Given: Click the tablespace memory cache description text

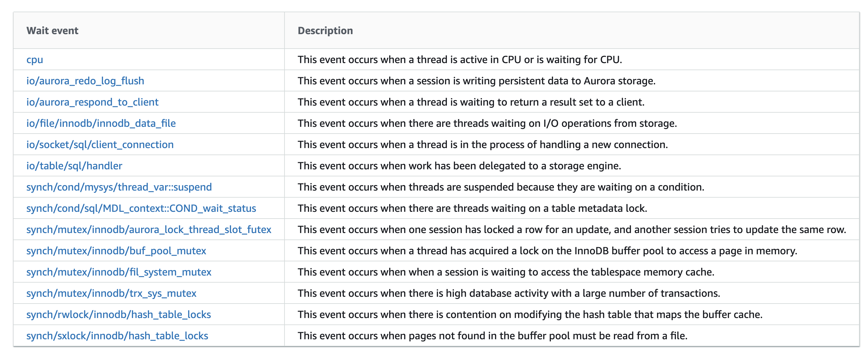Looking at the screenshot, I should [506, 272].
